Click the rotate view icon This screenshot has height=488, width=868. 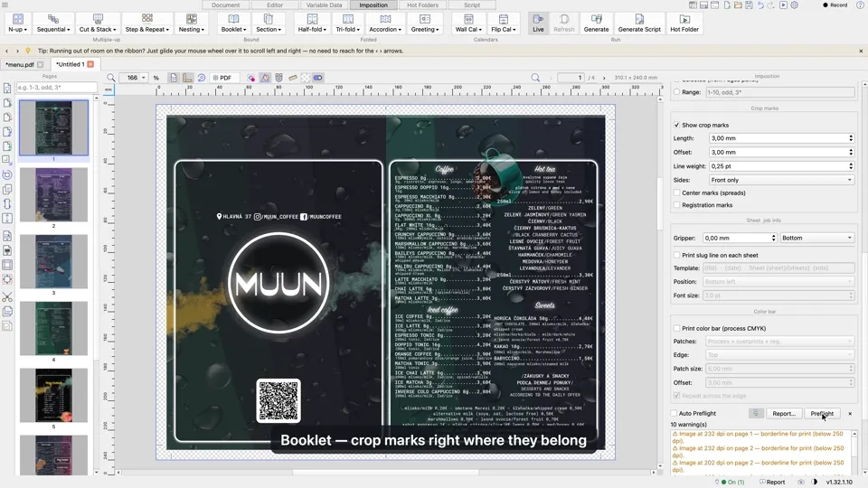(x=202, y=78)
